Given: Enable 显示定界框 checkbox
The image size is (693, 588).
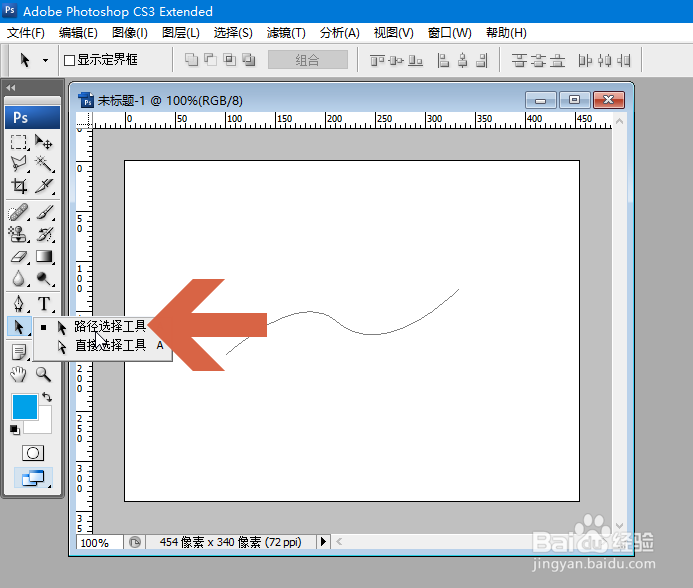Looking at the screenshot, I should [69, 60].
